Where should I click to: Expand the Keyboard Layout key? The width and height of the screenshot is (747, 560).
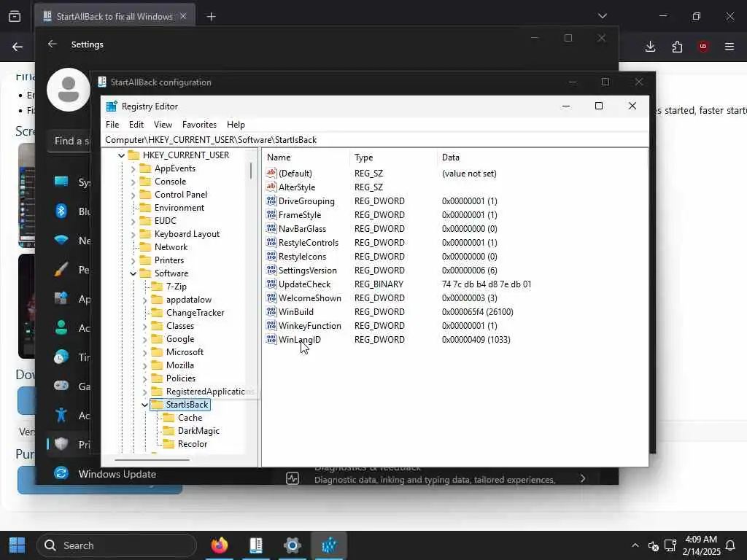[x=133, y=234]
